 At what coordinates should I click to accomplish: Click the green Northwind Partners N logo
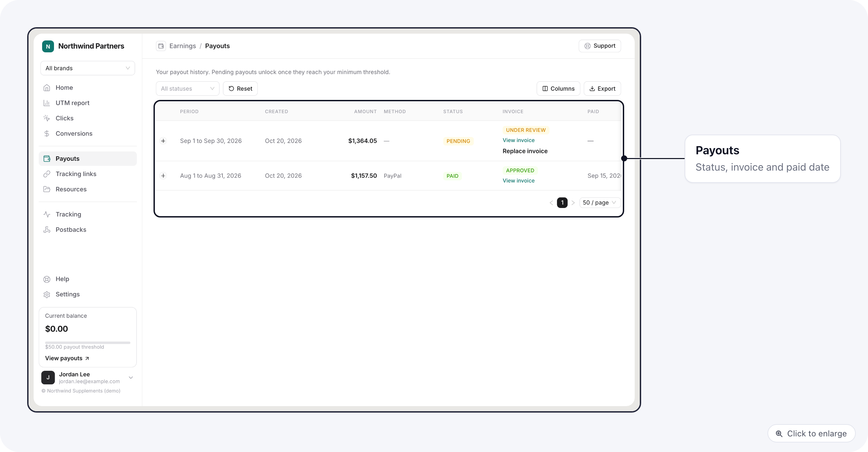click(x=48, y=46)
